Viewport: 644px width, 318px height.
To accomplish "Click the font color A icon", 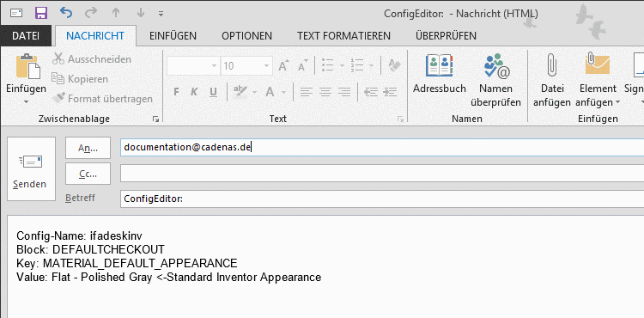I will click(x=270, y=92).
